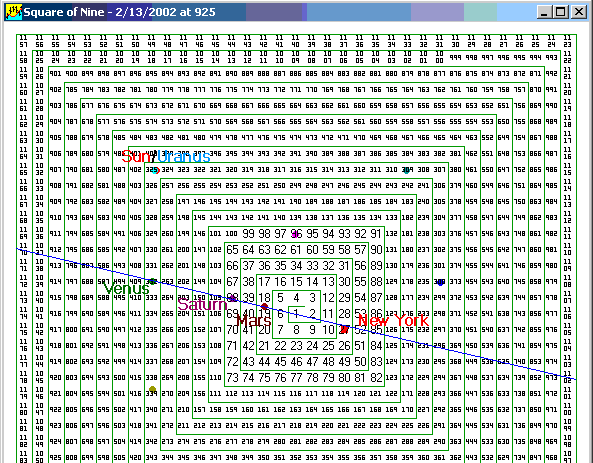
Task: Click cell 281 in the grid
Action: tap(296, 442)
